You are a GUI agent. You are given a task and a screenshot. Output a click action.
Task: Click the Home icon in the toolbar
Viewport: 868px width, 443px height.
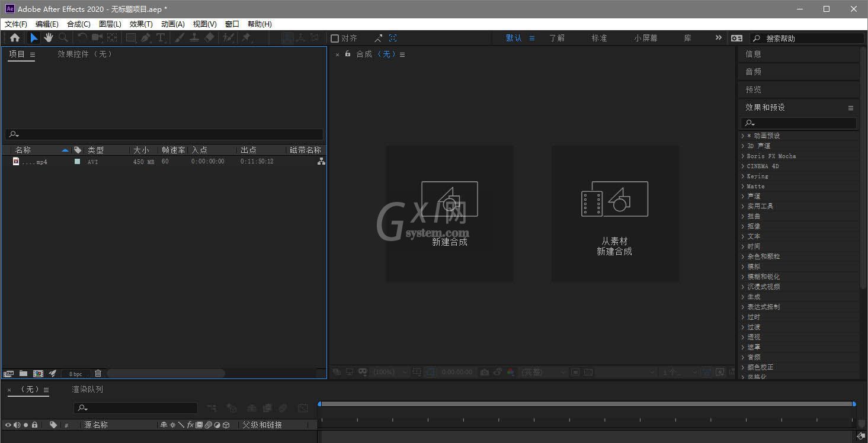point(15,38)
